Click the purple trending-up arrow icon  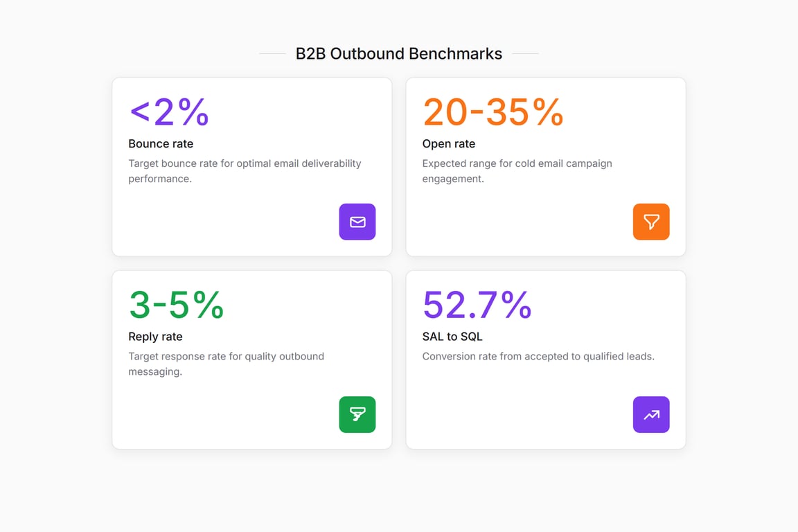[651, 414]
